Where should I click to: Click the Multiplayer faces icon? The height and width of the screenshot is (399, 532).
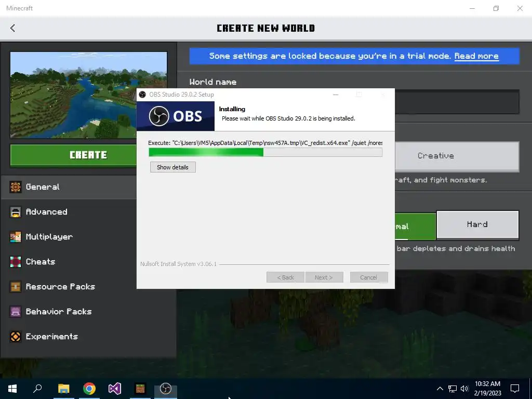coord(15,237)
